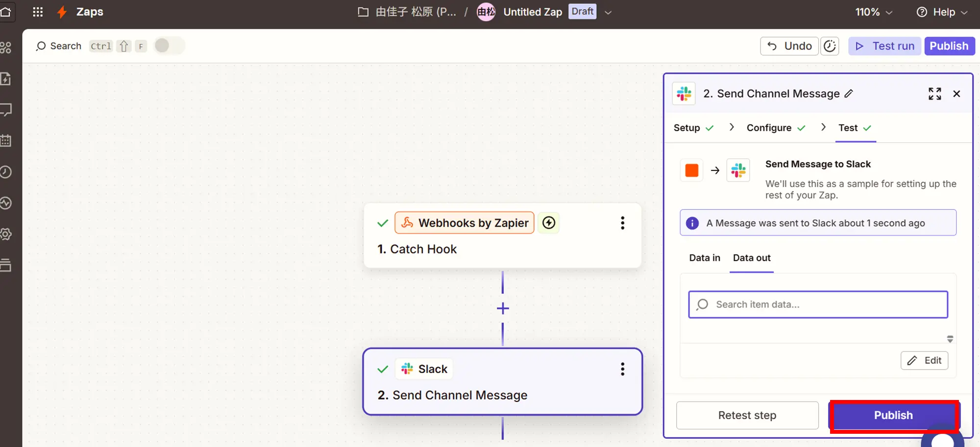Expand the Untitled Zap Draft dropdown
The height and width of the screenshot is (447, 980).
pos(608,12)
